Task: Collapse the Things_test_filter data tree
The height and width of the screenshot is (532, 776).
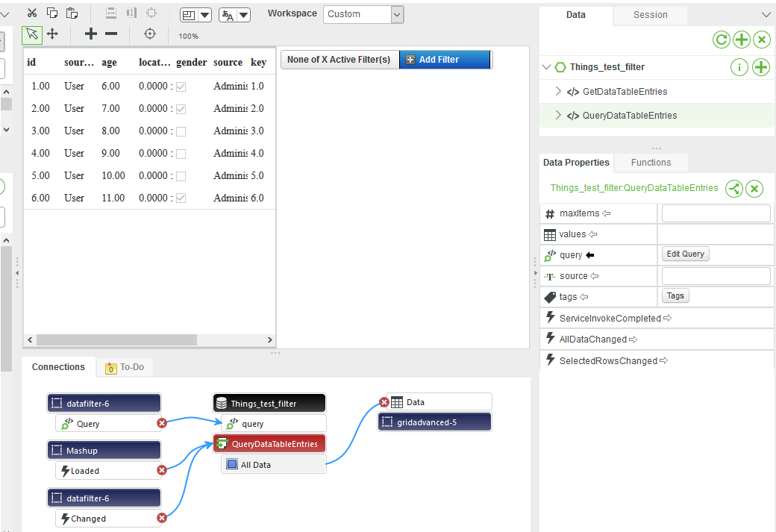Action: 547,66
